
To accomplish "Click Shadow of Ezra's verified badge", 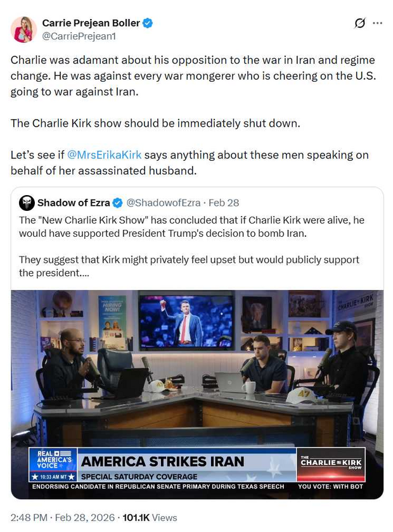I will (x=117, y=203).
